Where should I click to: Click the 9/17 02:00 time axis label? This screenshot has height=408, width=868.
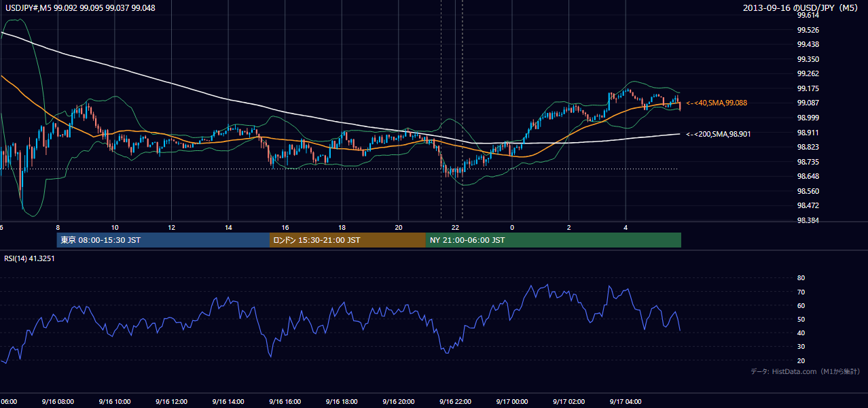coord(568,401)
